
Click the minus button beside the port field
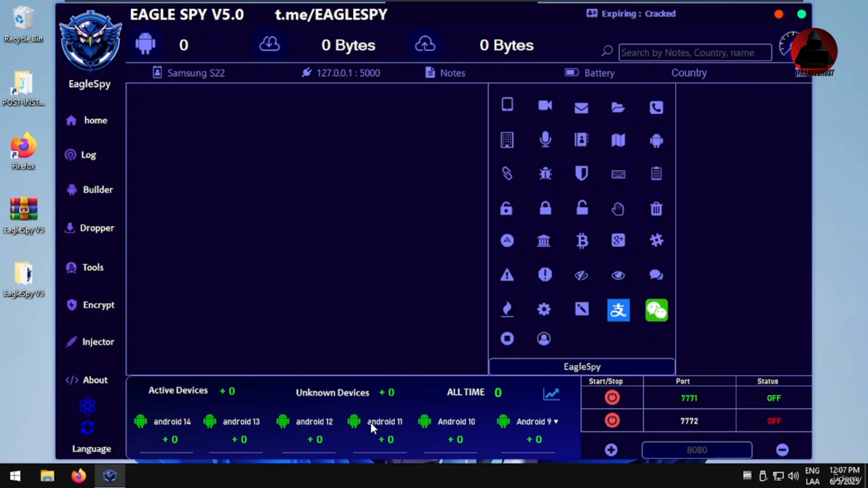(782, 450)
